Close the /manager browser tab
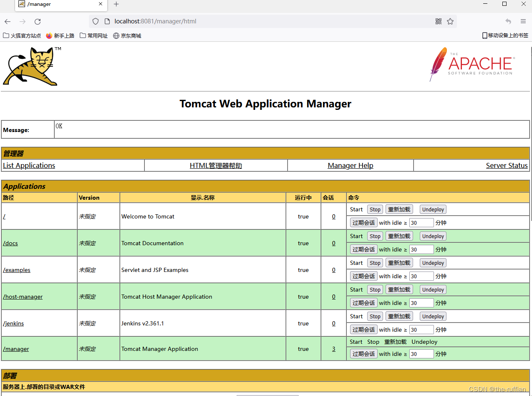This screenshot has height=396, width=532. 101,4
